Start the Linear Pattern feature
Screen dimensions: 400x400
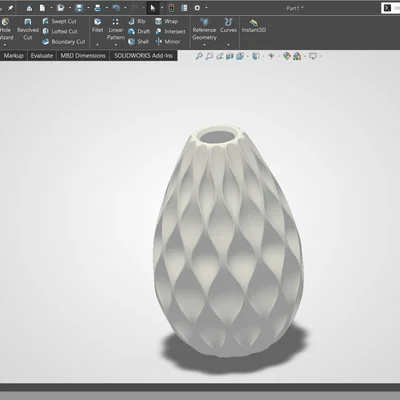tap(116, 29)
